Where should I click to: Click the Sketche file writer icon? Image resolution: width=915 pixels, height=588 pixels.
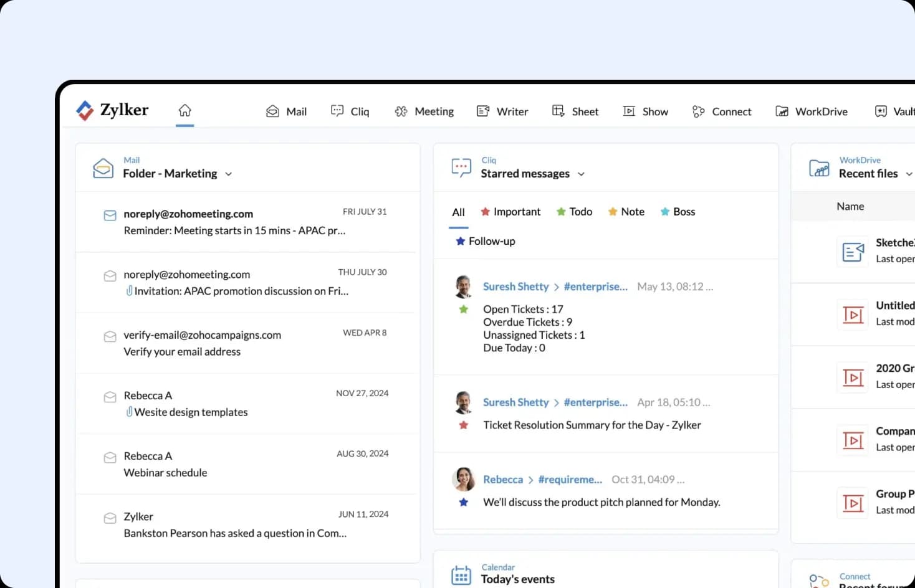click(853, 252)
